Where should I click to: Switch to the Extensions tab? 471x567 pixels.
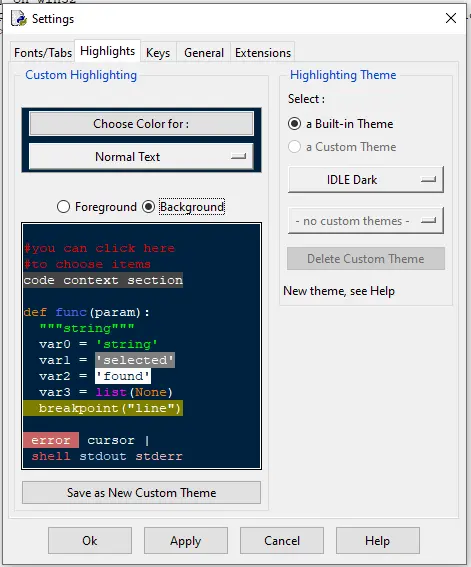[x=263, y=53]
